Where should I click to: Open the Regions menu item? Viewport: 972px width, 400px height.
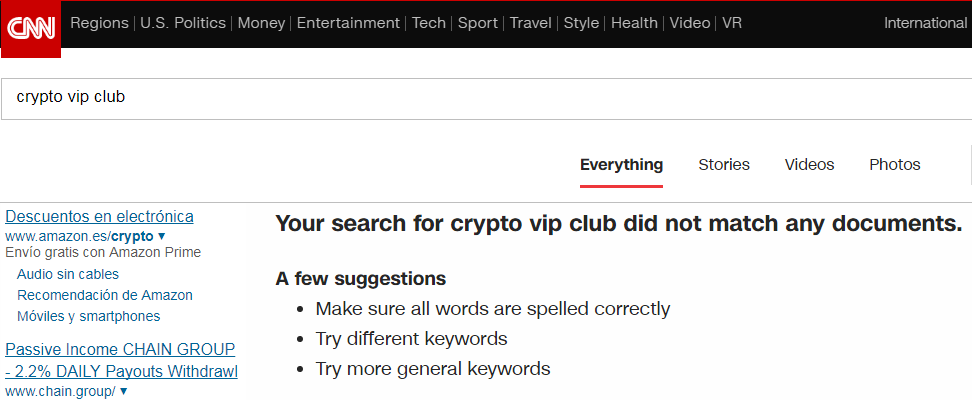click(99, 24)
